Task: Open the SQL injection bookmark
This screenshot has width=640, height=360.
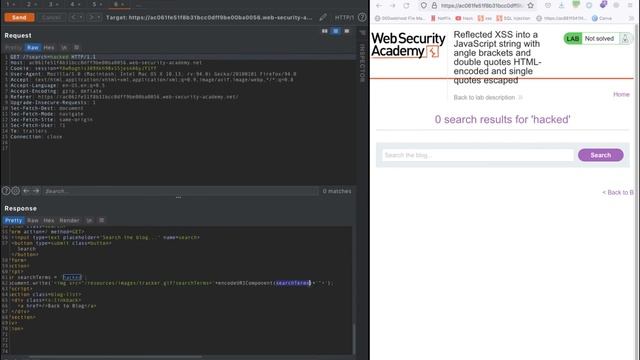Action: click(513, 18)
